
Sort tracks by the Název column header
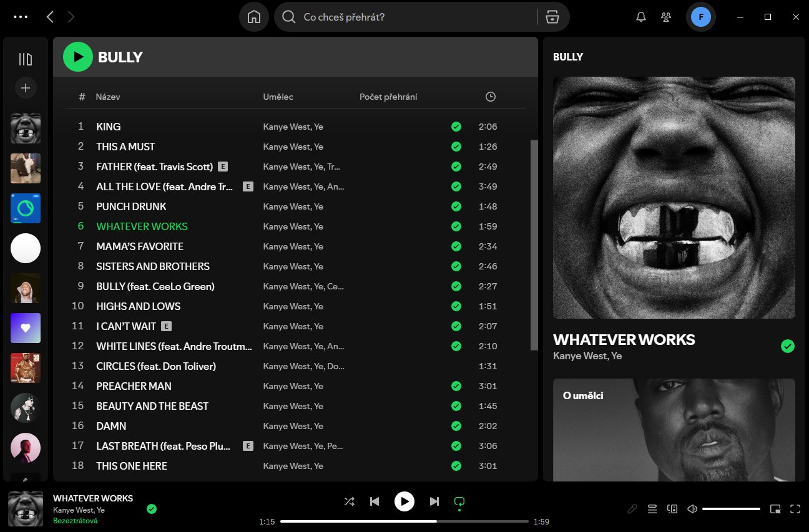pos(108,97)
